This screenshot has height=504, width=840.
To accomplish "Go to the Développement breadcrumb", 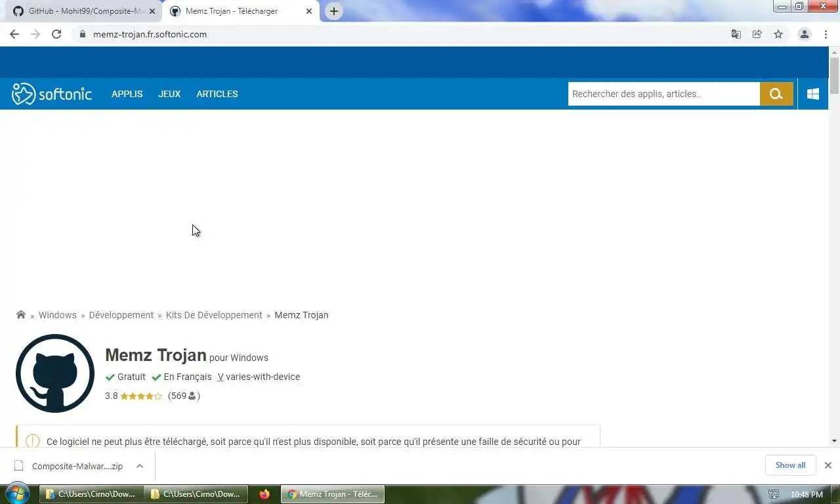I will coord(121,315).
